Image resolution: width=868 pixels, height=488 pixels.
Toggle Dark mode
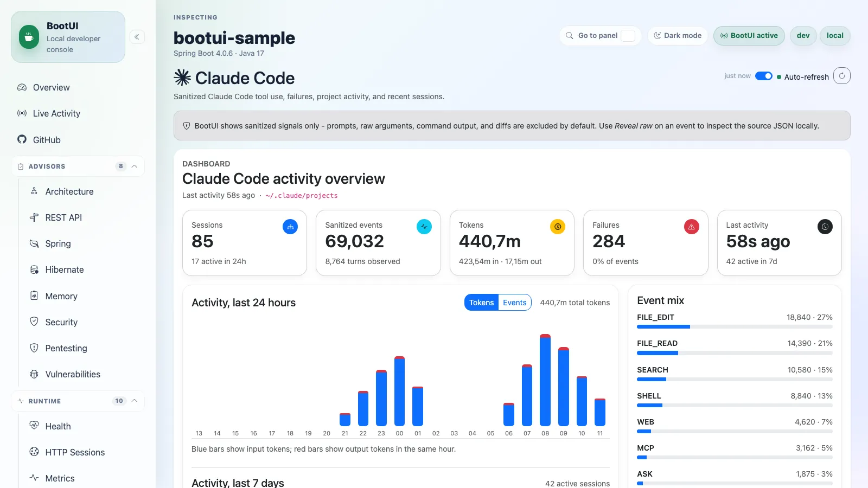pos(678,36)
